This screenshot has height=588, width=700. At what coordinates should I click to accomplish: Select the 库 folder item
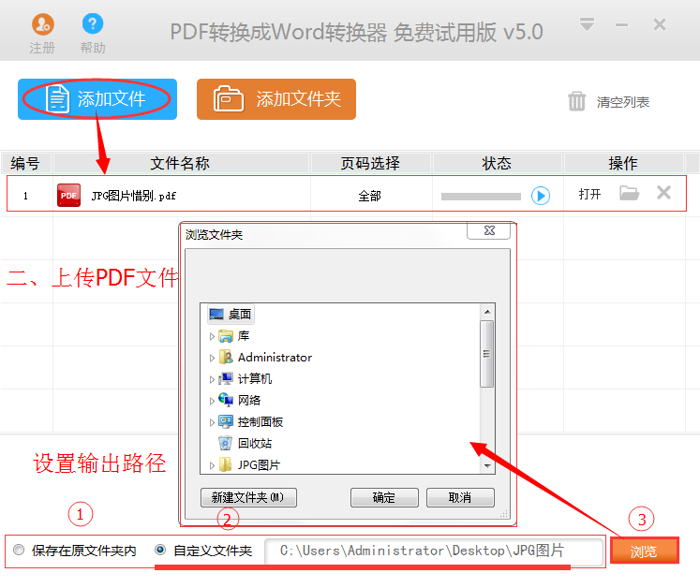[x=244, y=335]
